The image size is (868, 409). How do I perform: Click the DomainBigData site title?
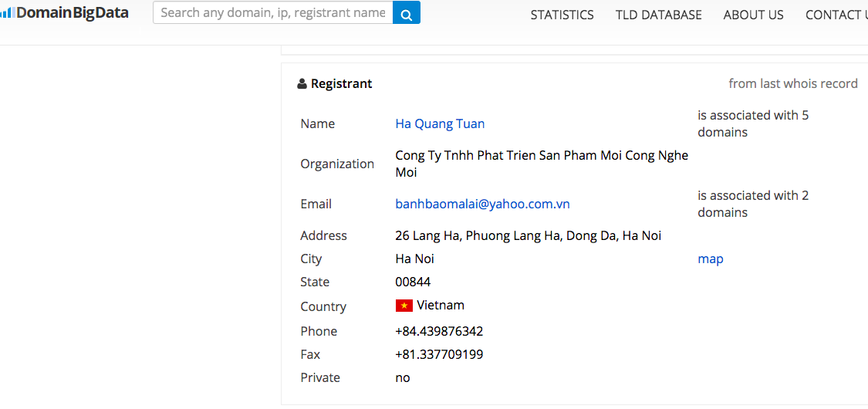(73, 12)
